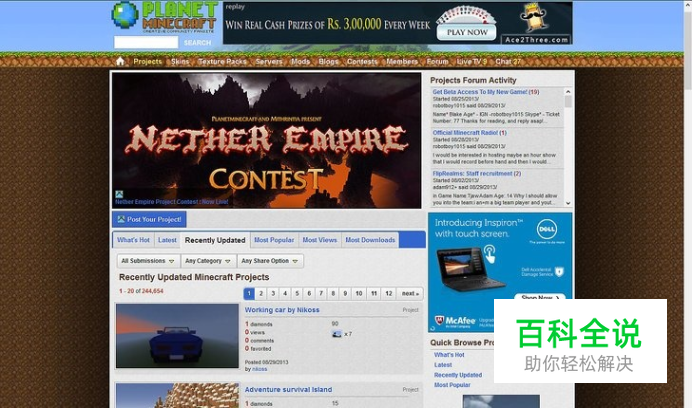Image resolution: width=692 pixels, height=408 pixels.
Task: Switch to the What's Hot tab
Action: tap(133, 240)
